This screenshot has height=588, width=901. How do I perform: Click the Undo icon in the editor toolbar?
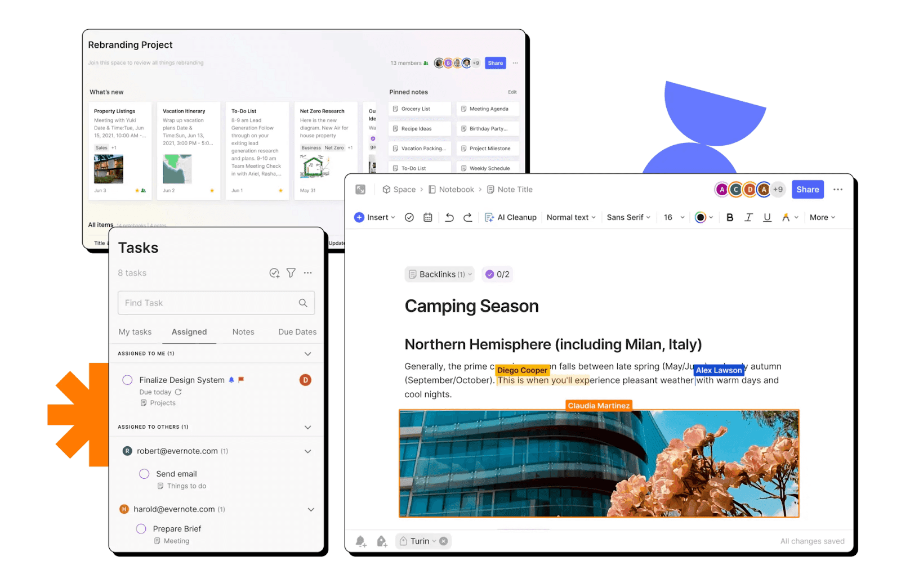[449, 217]
